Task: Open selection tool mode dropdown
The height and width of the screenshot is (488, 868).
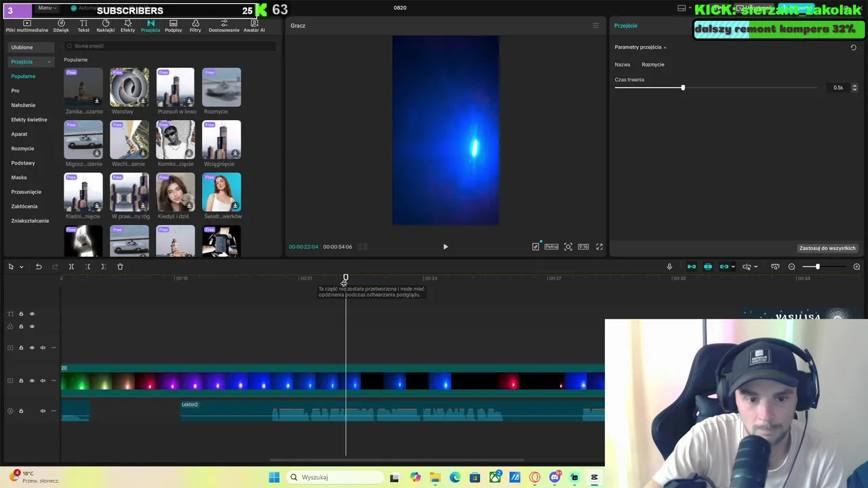Action: tap(21, 267)
